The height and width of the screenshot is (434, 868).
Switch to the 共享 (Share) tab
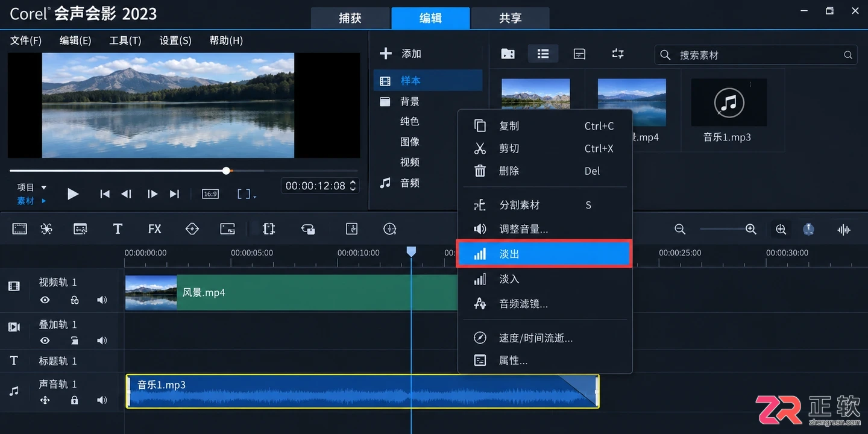(511, 18)
